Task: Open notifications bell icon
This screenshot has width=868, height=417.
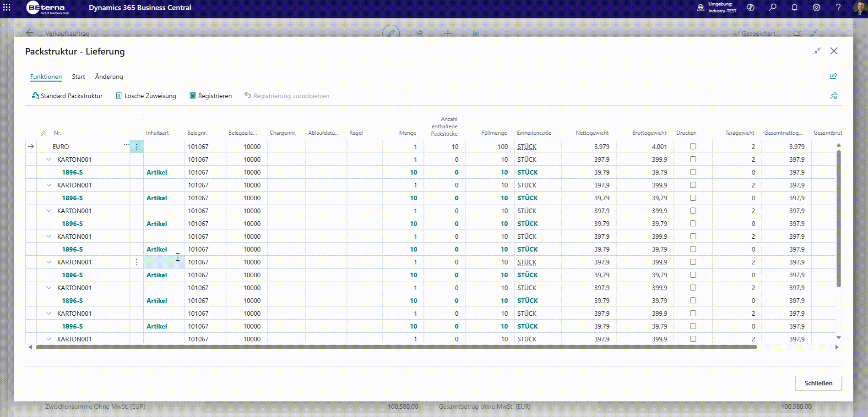Action: click(x=795, y=7)
